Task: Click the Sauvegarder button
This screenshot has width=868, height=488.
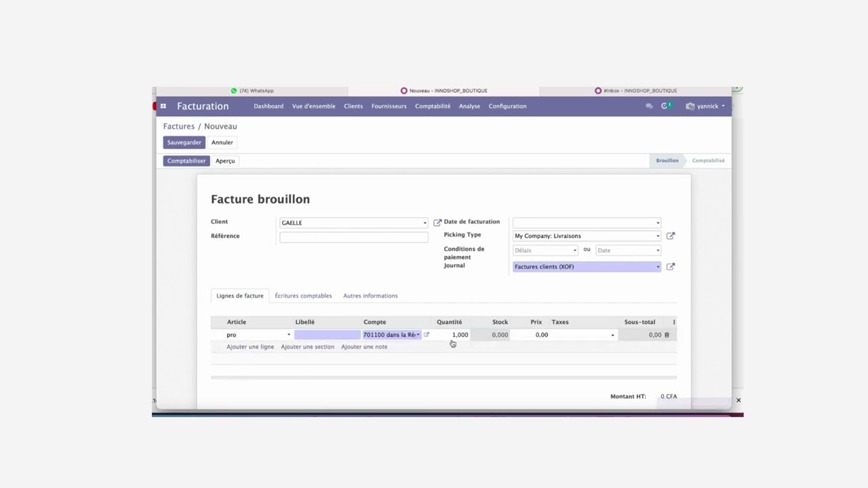Action: click(x=184, y=142)
